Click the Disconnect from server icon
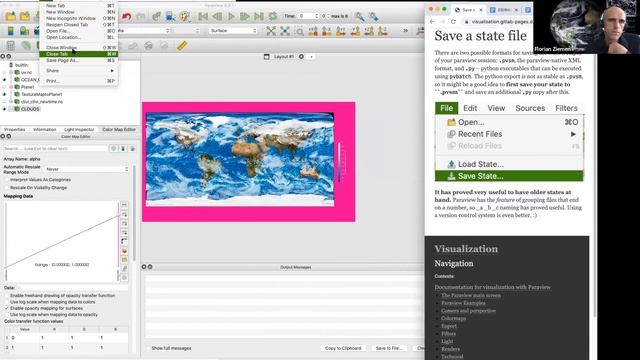 tap(170, 16)
